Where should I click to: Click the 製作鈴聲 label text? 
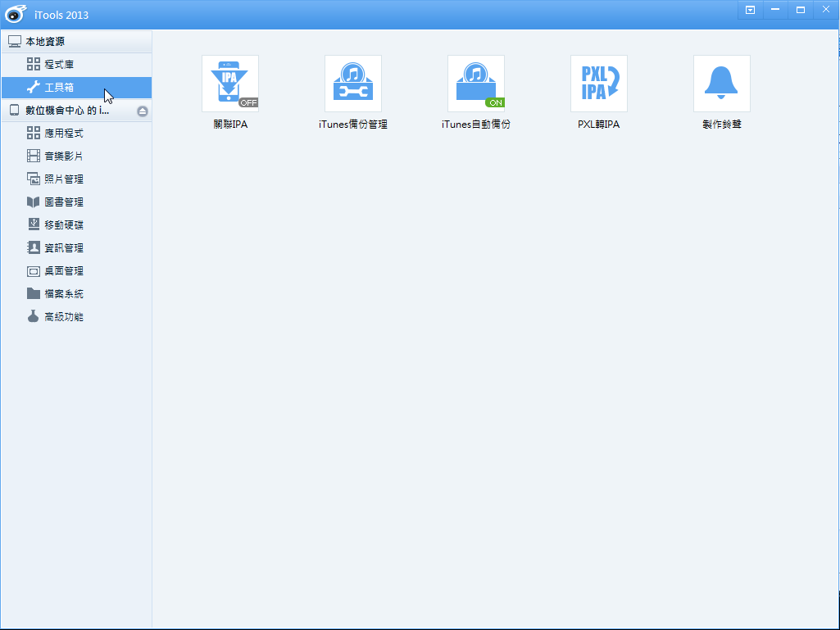pyautogui.click(x=722, y=125)
